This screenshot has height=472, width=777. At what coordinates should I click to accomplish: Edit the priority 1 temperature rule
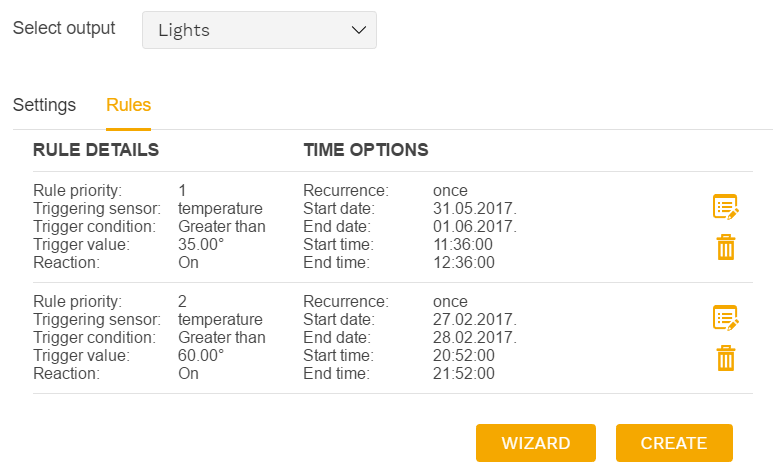[725, 207]
